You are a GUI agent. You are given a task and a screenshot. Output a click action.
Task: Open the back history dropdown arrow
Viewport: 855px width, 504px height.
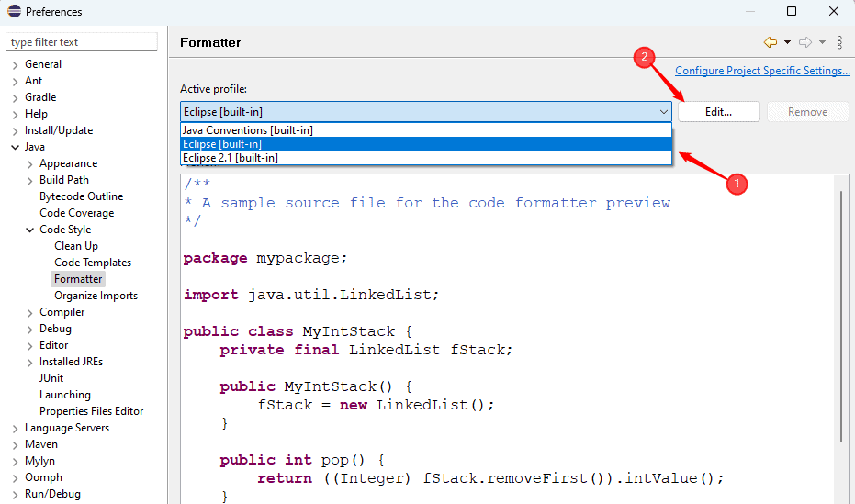[787, 42]
